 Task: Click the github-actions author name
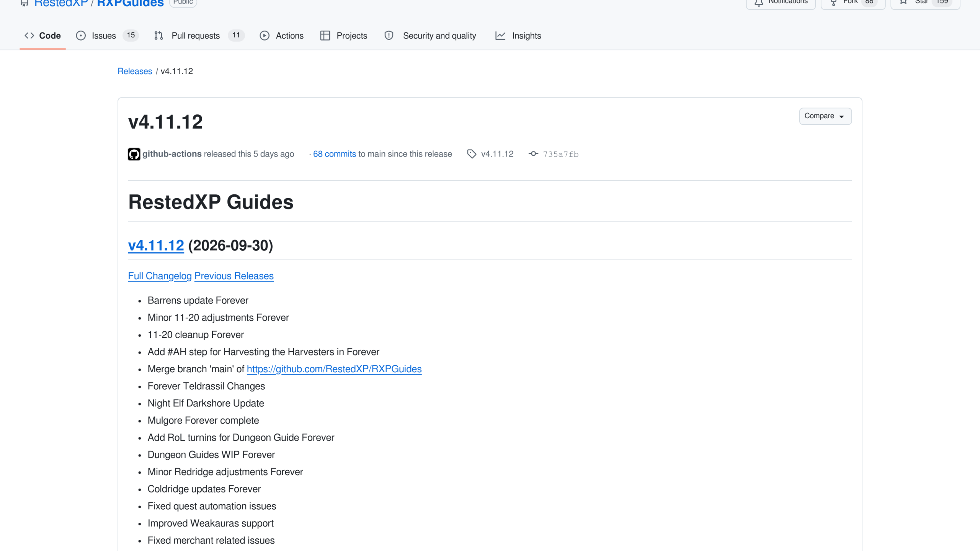[172, 154]
